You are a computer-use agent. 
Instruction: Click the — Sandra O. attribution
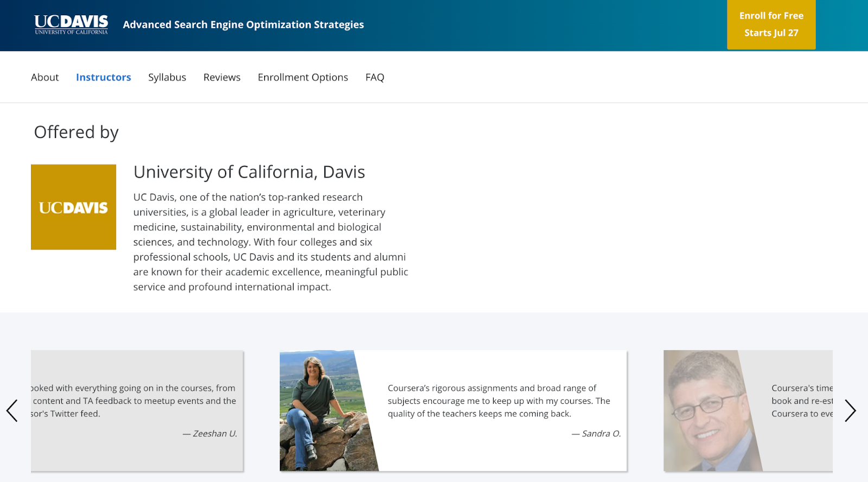click(x=596, y=433)
